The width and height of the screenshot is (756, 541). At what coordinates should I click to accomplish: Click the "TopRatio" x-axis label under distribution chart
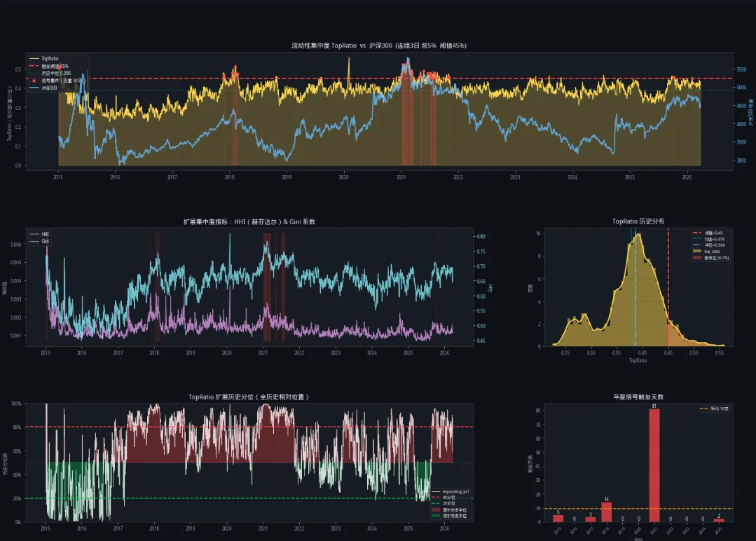click(x=638, y=361)
